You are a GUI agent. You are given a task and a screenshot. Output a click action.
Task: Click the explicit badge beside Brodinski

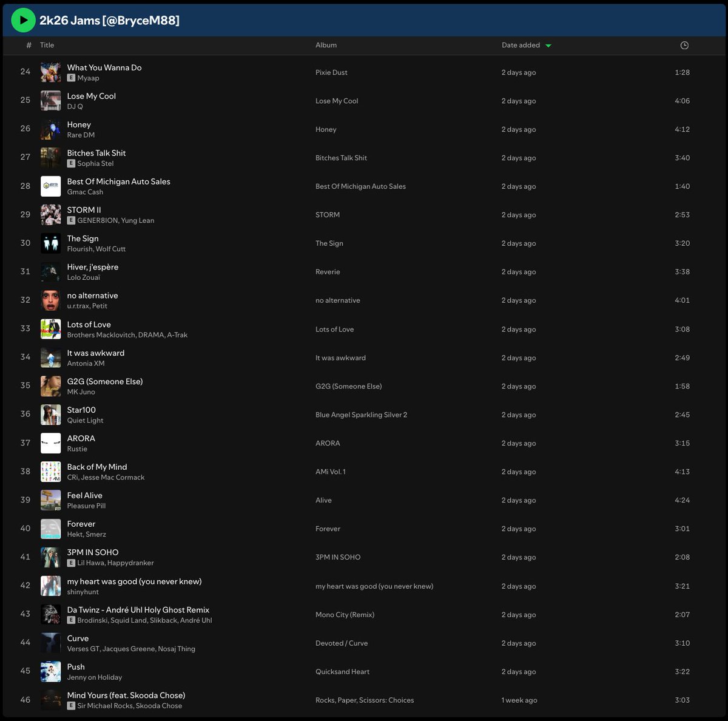[71, 620]
